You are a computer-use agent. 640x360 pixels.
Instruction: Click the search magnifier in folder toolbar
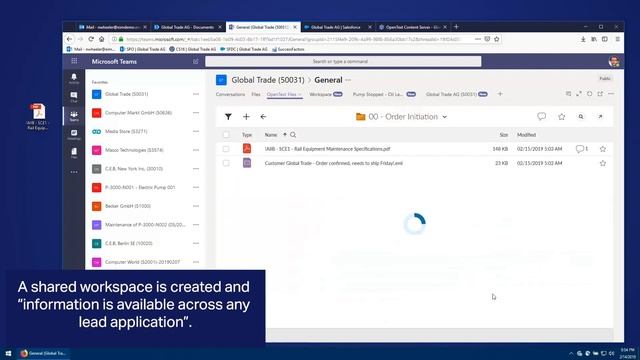581,117
